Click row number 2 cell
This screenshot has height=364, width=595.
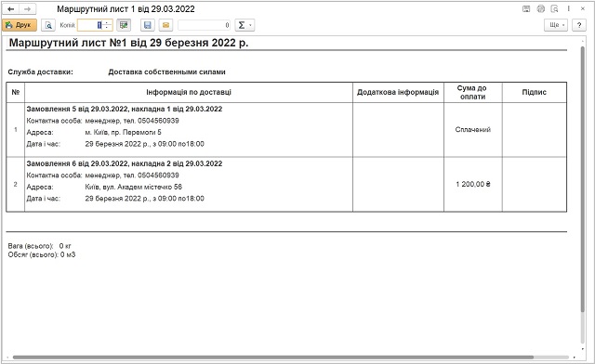[x=16, y=184]
